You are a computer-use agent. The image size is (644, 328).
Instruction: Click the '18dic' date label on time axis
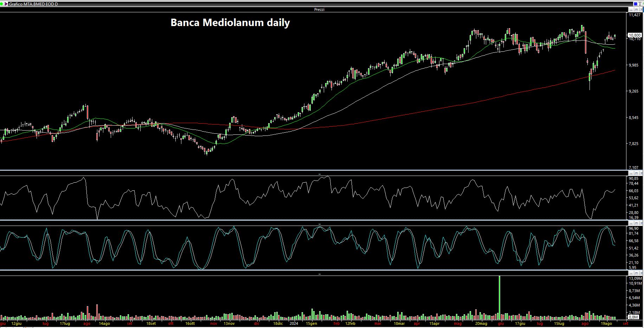(x=277, y=323)
